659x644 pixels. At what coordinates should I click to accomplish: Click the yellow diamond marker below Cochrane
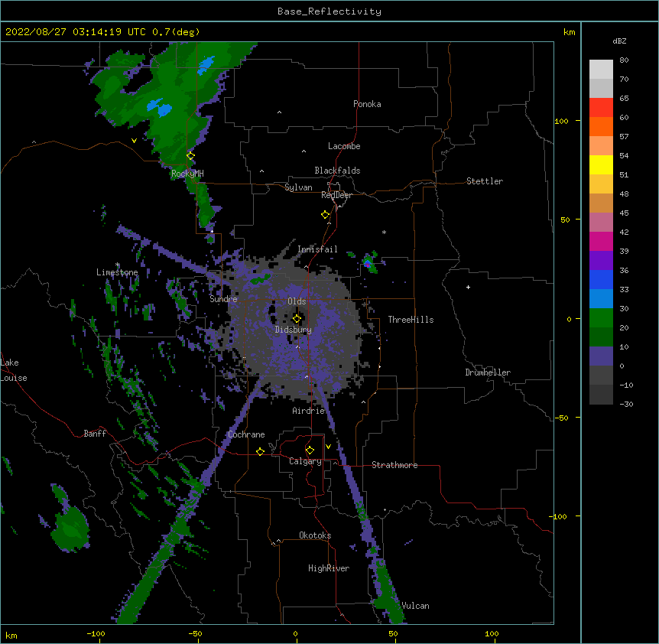click(260, 451)
